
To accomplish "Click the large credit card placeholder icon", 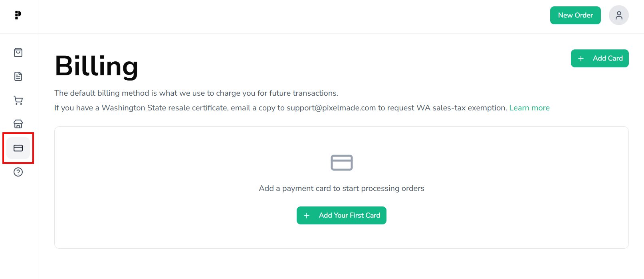I will point(341,163).
